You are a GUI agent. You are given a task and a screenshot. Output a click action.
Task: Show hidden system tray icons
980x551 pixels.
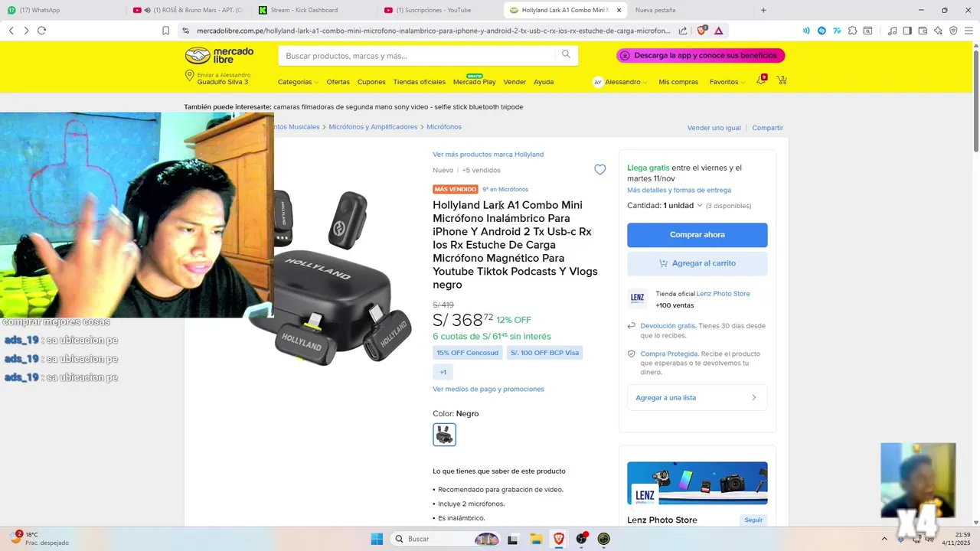[884, 539]
